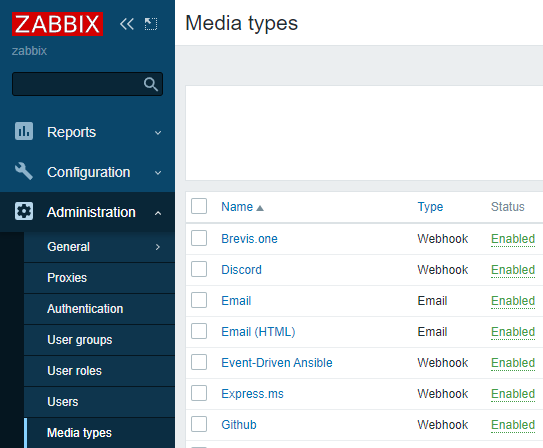Click the Media types page title
The height and width of the screenshot is (448, 543).
(241, 23)
